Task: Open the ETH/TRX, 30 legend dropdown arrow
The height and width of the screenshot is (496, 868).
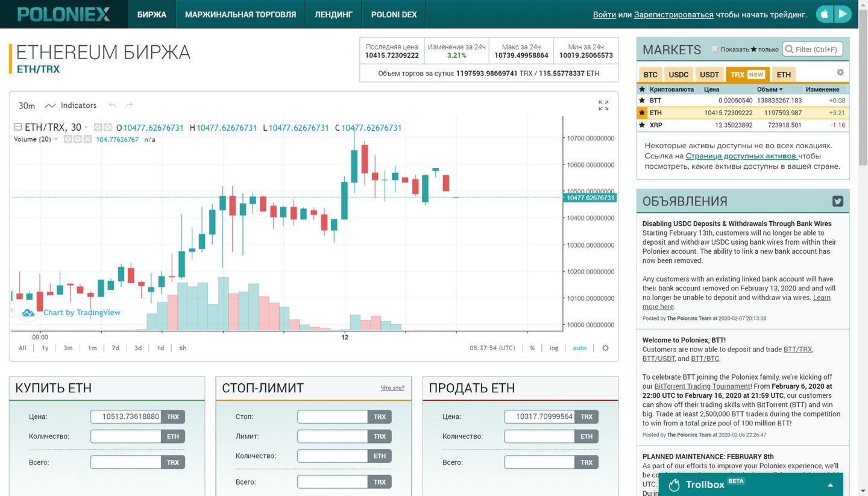Action: coord(86,127)
